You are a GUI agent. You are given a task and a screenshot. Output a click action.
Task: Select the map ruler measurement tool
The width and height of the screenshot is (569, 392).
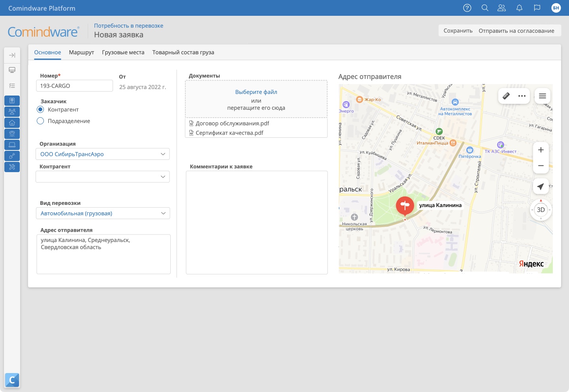click(x=506, y=96)
